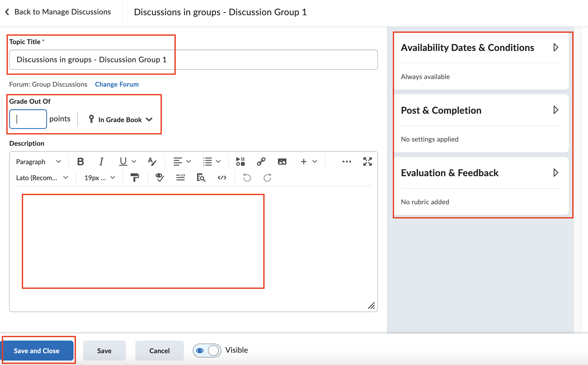Open the HTML source code editor

222,178
